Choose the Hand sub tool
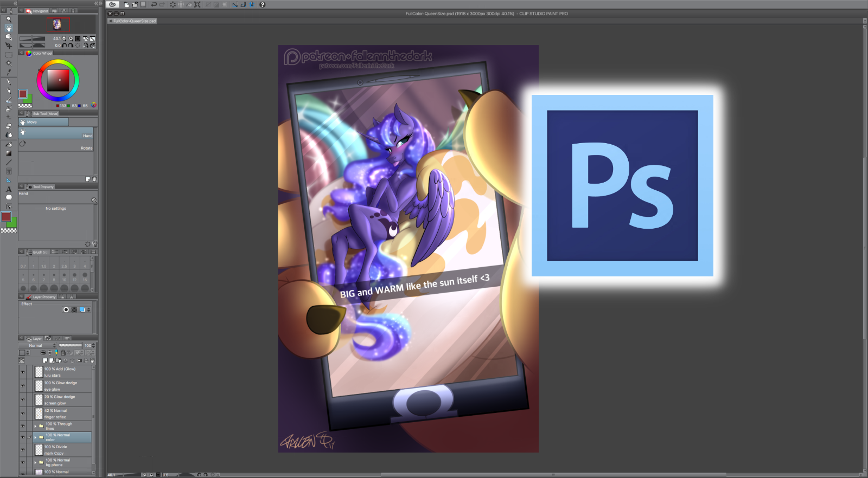The image size is (868, 478). coord(56,133)
